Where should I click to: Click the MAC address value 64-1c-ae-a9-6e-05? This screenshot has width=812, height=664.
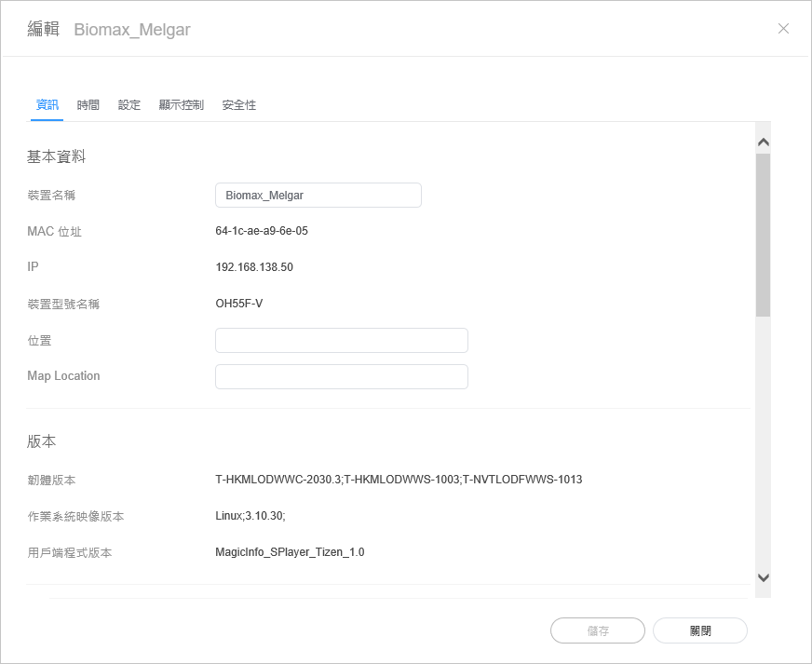[x=262, y=231]
